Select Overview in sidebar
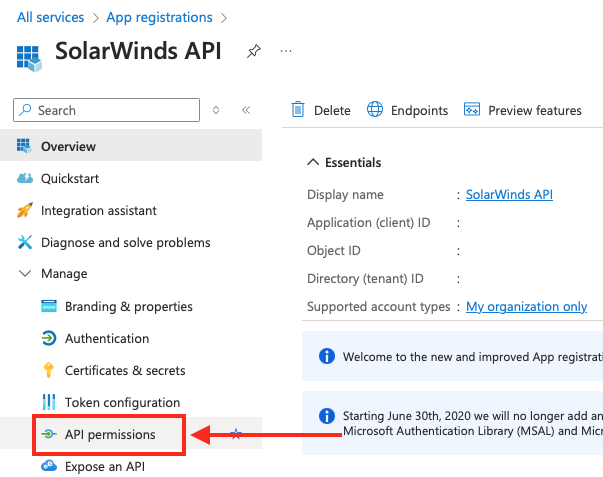This screenshot has height=477, width=603. 131,146
